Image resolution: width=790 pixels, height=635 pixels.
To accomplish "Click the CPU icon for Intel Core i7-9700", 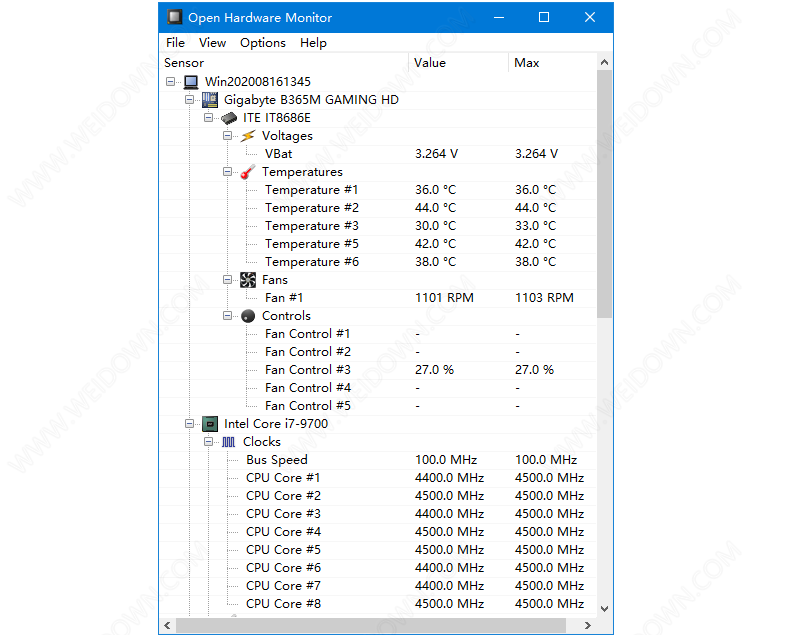I will coord(210,424).
